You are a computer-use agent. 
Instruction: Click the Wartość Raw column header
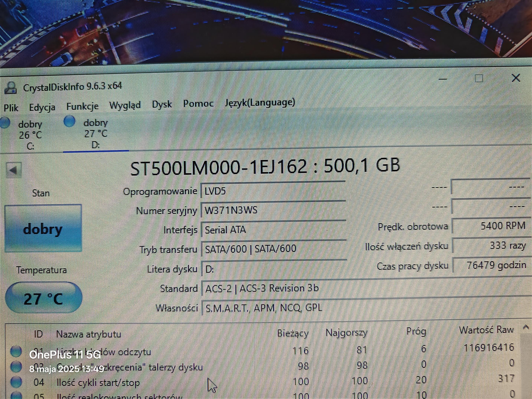click(x=486, y=330)
